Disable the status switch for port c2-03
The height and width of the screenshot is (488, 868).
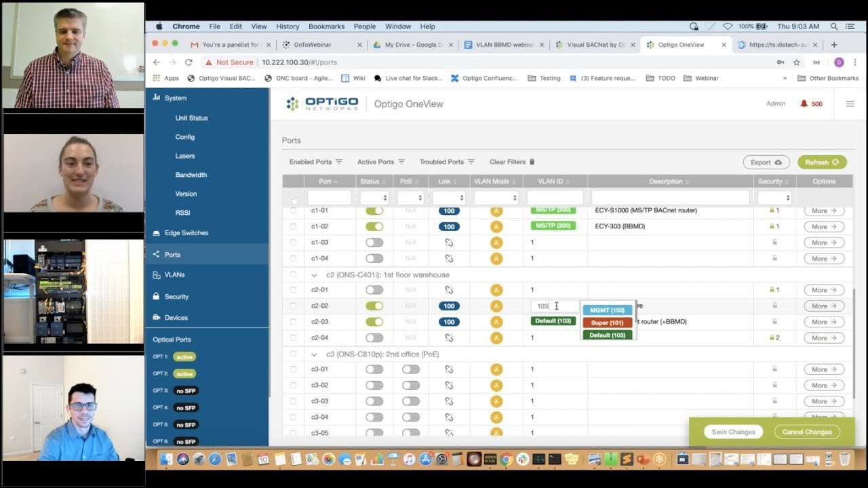374,322
